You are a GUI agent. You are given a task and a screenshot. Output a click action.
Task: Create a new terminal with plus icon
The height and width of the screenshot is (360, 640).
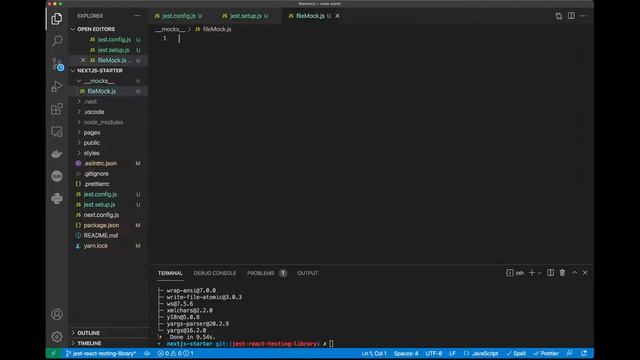click(532, 273)
